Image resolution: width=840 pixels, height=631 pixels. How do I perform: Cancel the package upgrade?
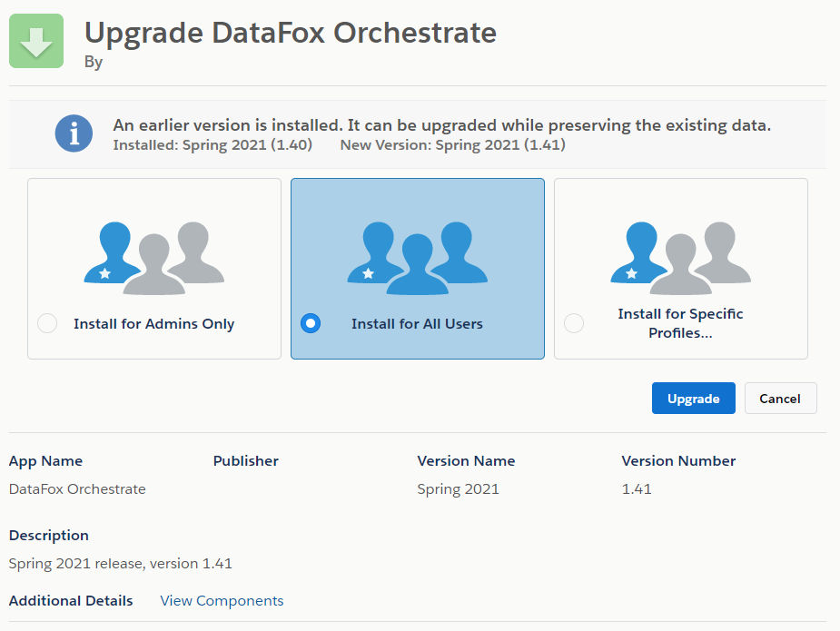tap(780, 399)
